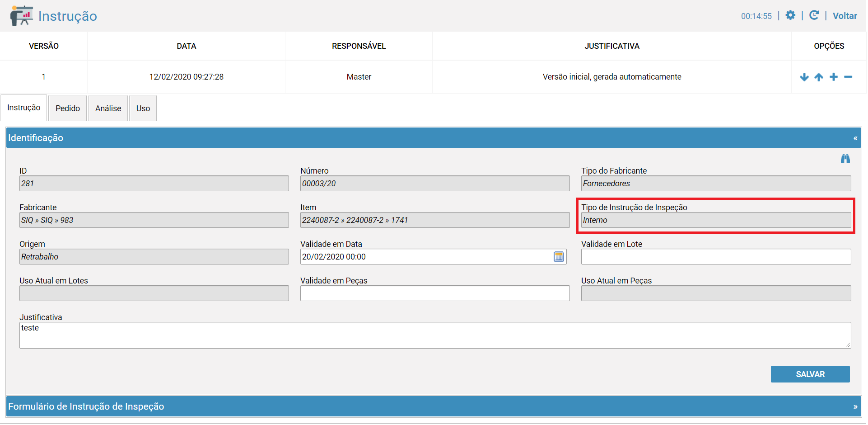Screen dimensions: 868x425
Task: Click the date cell 12/02/2020 09:27:28
Action: [x=187, y=77]
